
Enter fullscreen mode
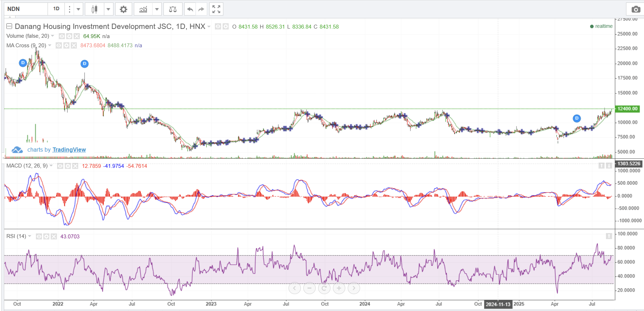point(216,9)
